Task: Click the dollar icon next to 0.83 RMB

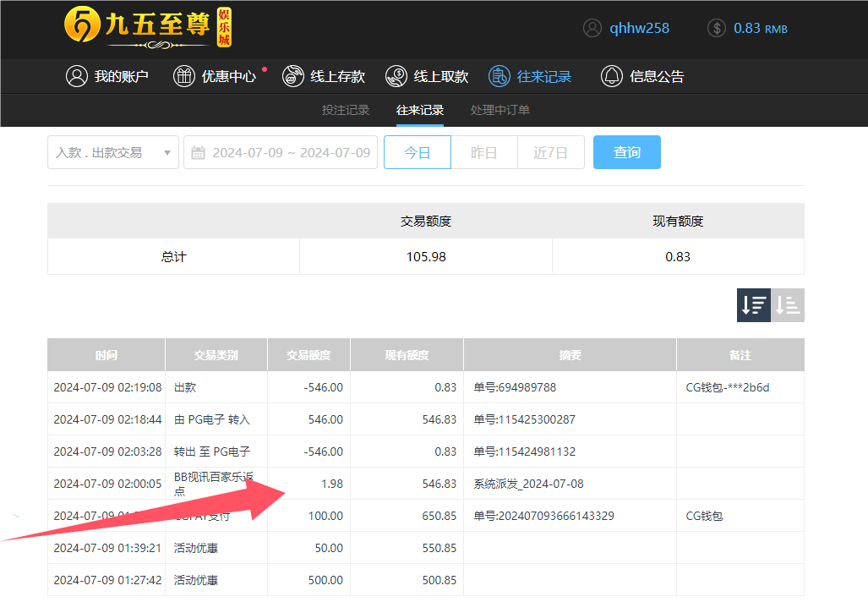Action: point(717,28)
